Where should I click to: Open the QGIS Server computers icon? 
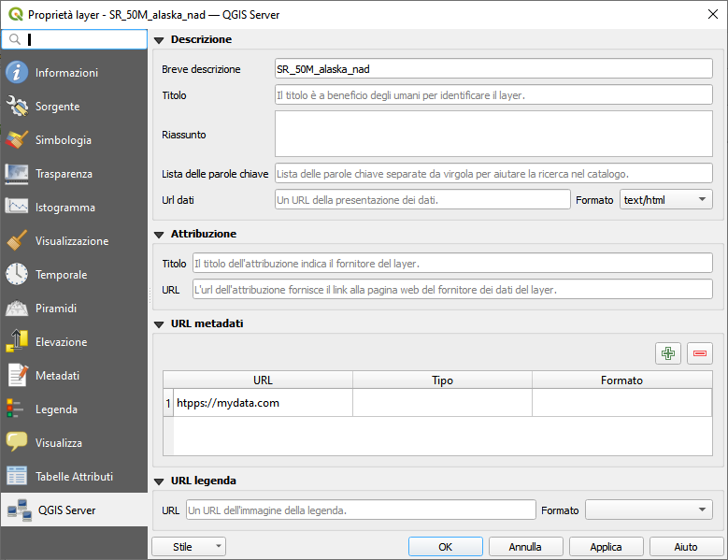(x=20, y=510)
